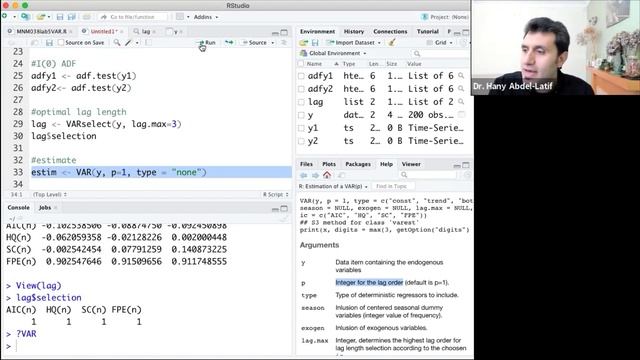Click the Print icon in main toolbar
The width and height of the screenshot is (640, 360).
(87, 17)
